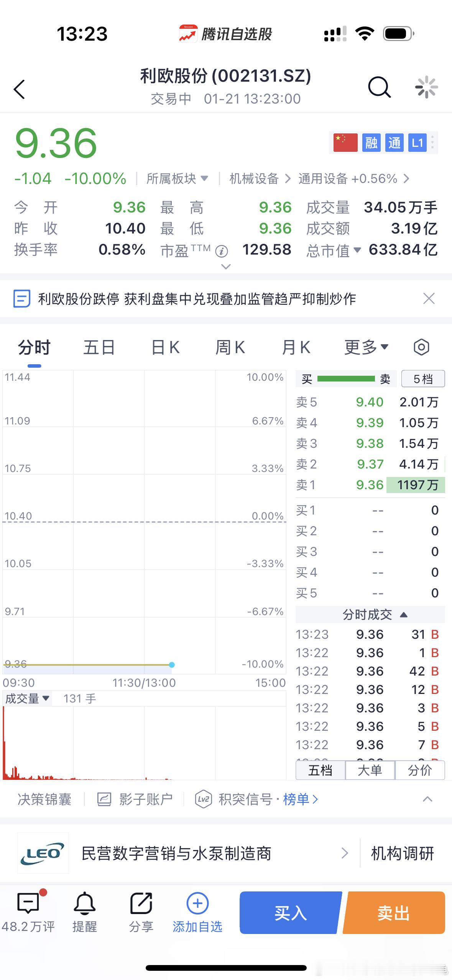
Task: Dismiss the 利欧股份跌停 news banner
Action: [x=429, y=298]
